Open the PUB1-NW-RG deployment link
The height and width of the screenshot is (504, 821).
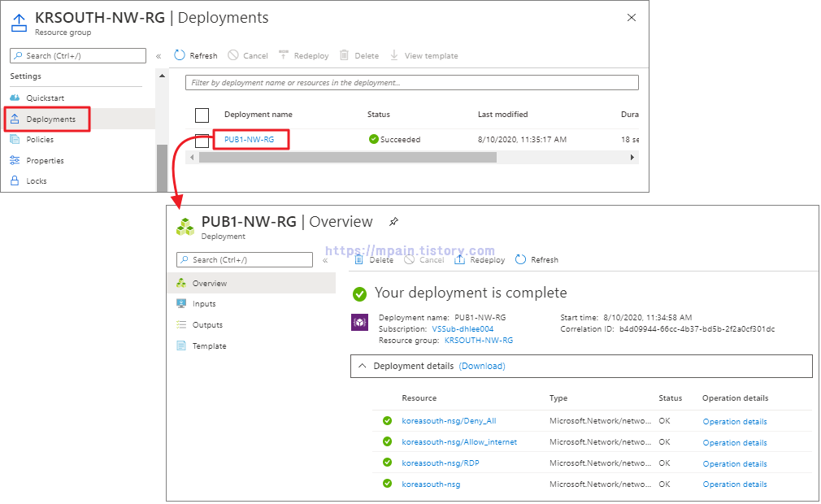(250, 139)
